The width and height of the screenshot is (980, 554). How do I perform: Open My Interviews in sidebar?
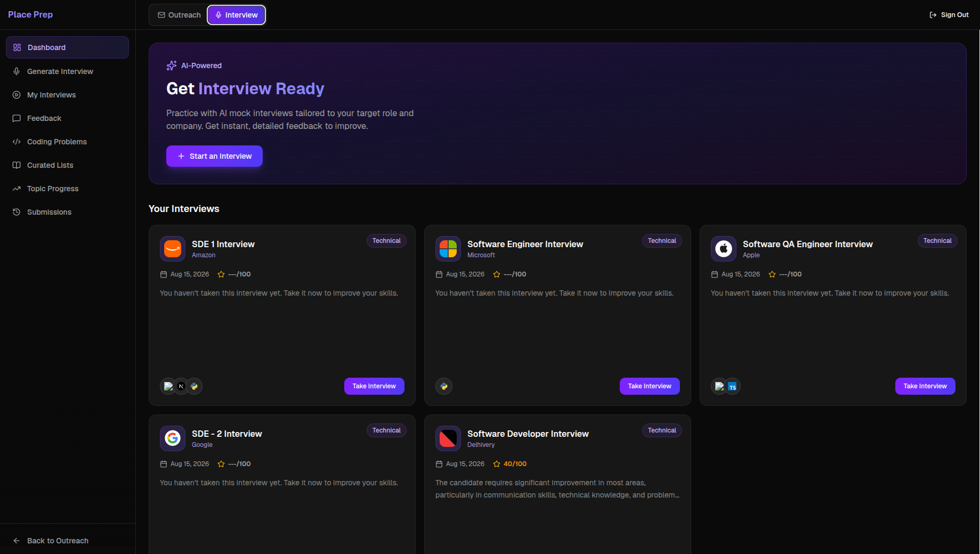point(67,95)
